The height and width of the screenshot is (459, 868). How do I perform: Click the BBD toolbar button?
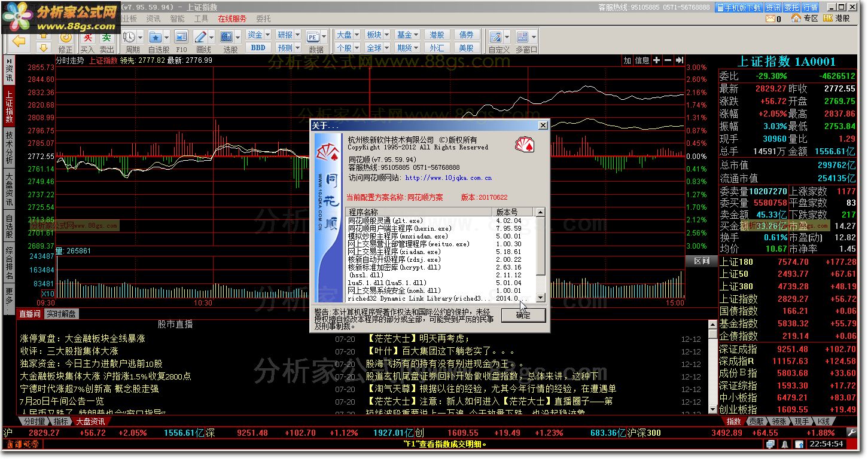[258, 48]
